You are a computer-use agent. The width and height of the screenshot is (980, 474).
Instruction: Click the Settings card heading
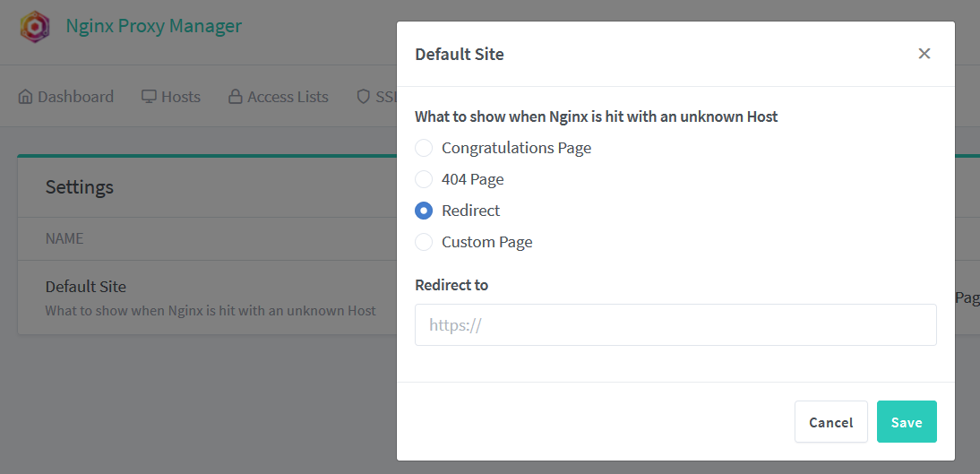(80, 187)
